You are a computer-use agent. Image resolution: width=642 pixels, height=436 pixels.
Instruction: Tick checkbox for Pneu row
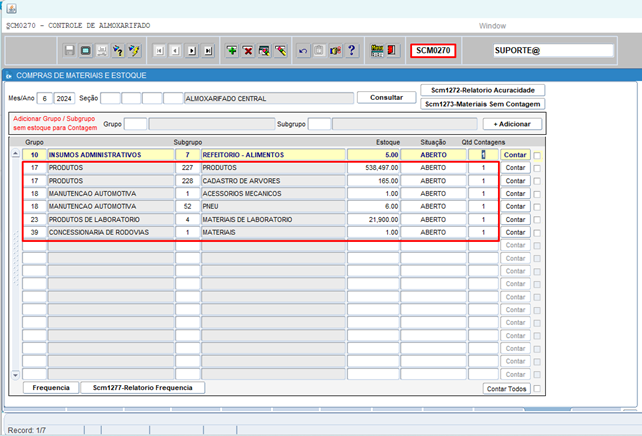537,207
